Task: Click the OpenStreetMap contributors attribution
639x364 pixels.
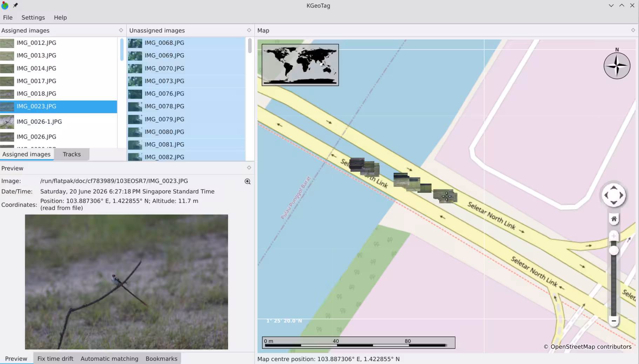Action: [x=587, y=347]
